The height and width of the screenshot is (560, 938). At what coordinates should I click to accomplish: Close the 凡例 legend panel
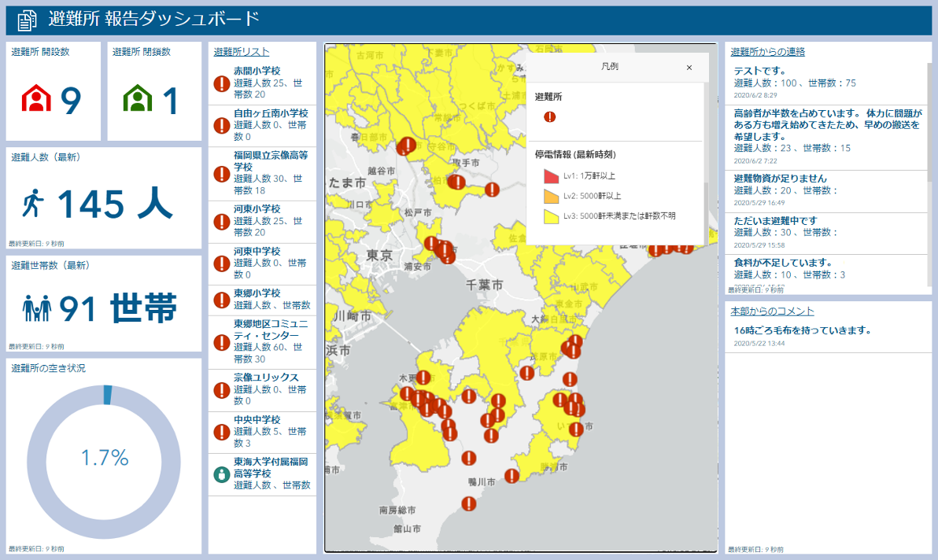coord(689,68)
